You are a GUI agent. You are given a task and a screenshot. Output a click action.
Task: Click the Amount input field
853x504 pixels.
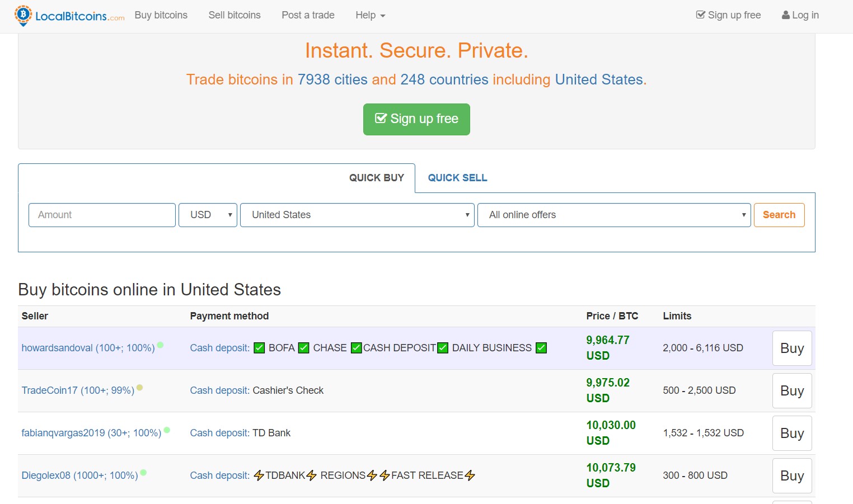pyautogui.click(x=102, y=215)
